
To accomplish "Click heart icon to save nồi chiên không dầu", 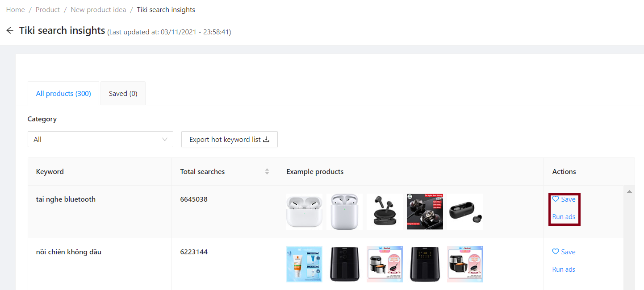I will [556, 252].
